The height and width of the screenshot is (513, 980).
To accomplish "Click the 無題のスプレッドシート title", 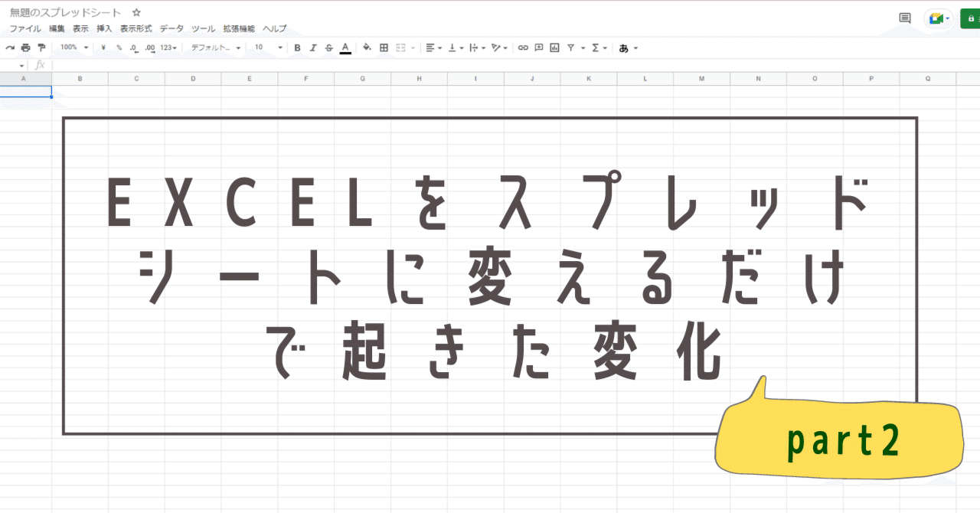I will click(65, 13).
